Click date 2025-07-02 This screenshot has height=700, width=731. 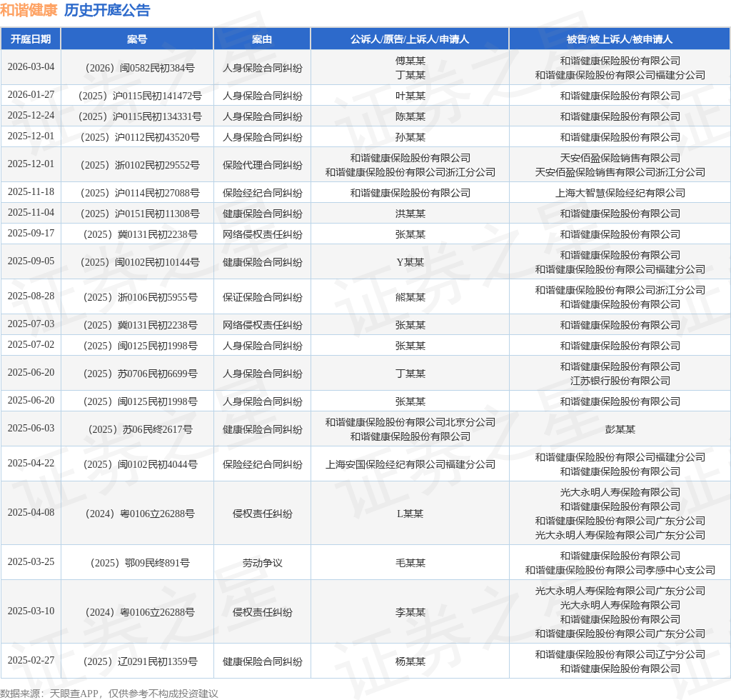(31, 344)
